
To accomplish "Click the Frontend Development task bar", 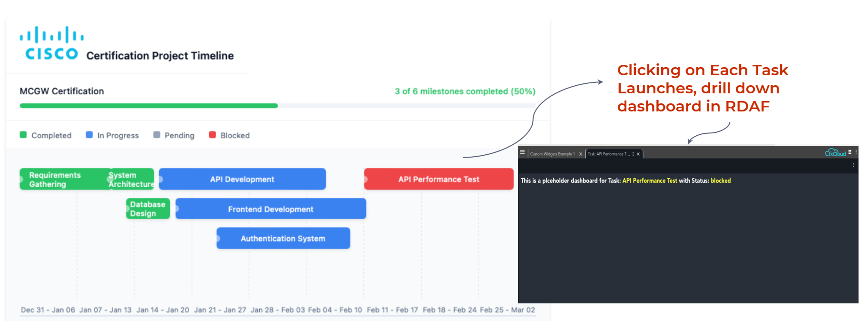I will pos(271,209).
